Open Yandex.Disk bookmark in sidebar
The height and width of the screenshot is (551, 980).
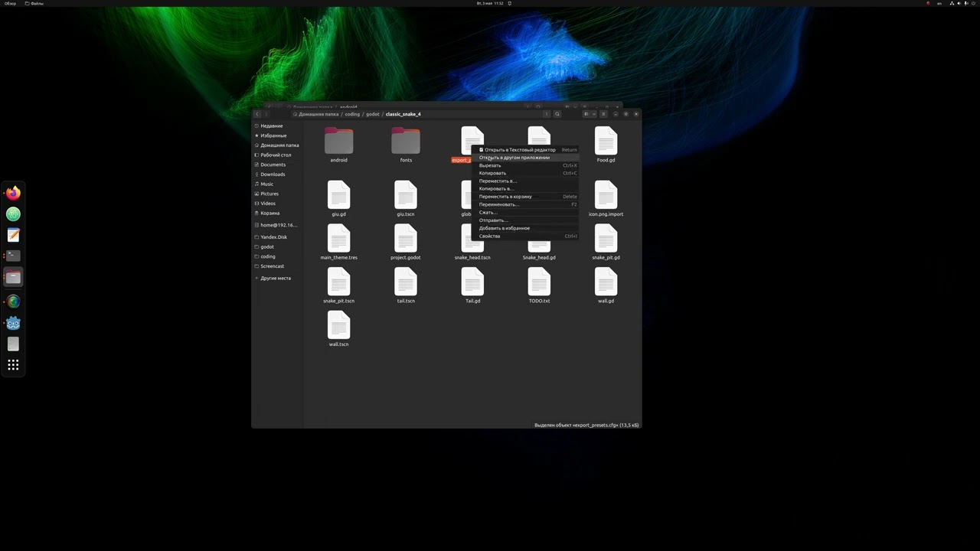(x=277, y=237)
